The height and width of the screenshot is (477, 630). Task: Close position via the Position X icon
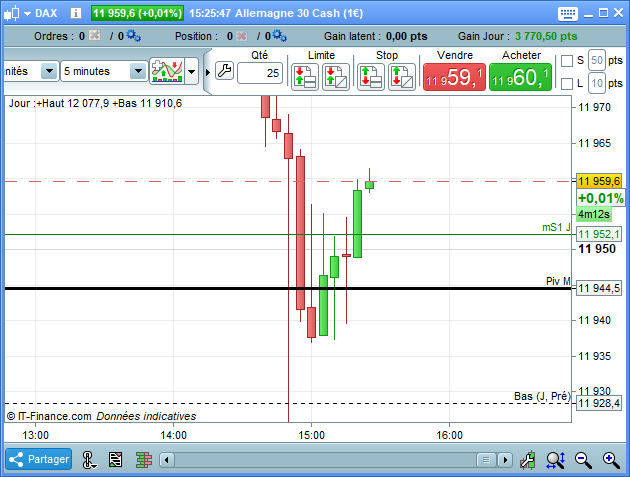tap(241, 36)
